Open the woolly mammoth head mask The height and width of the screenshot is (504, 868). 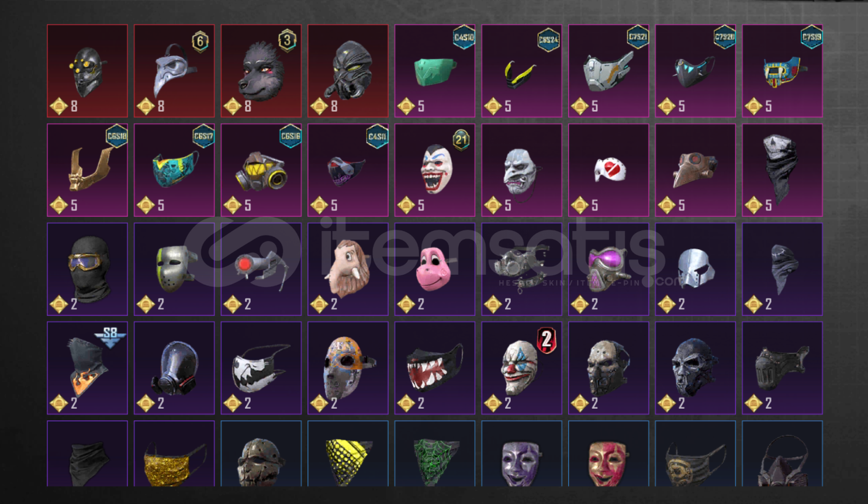point(348,269)
